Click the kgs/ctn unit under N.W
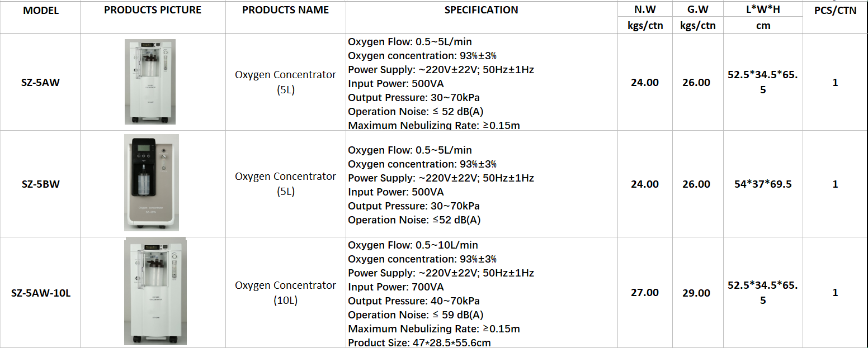Viewport: 868px width, 348px height. click(x=645, y=26)
